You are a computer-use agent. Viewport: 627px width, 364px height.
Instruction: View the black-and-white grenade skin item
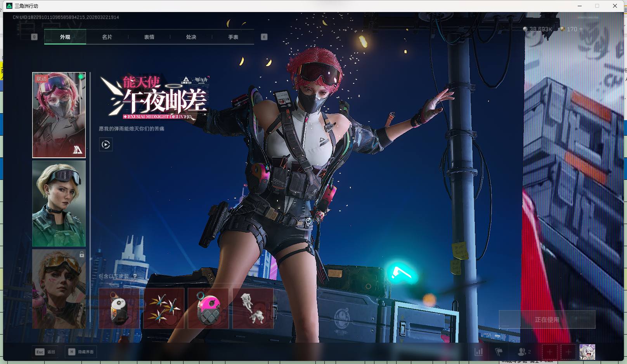click(x=119, y=309)
